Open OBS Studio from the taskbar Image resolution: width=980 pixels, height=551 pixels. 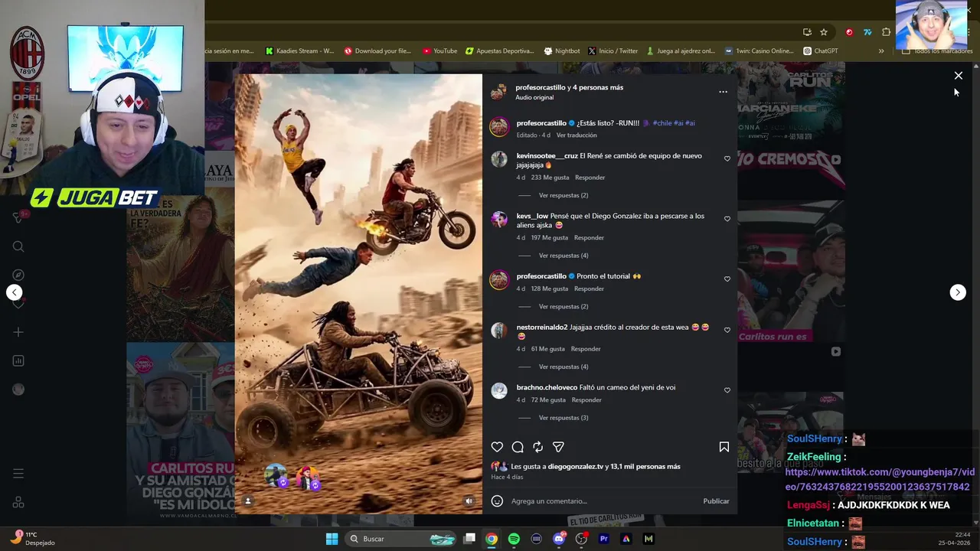(581, 539)
